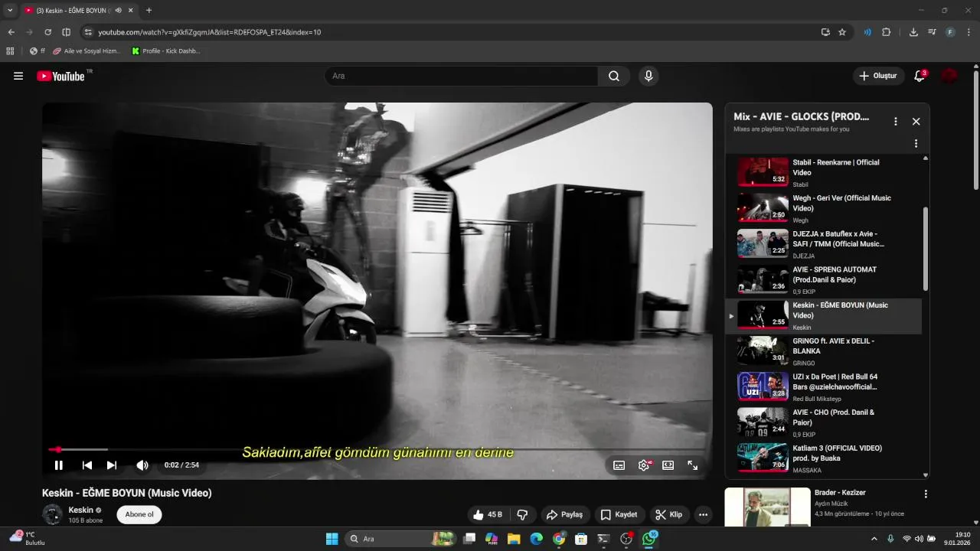Skip to the next video
980x551 pixels.
tap(112, 465)
